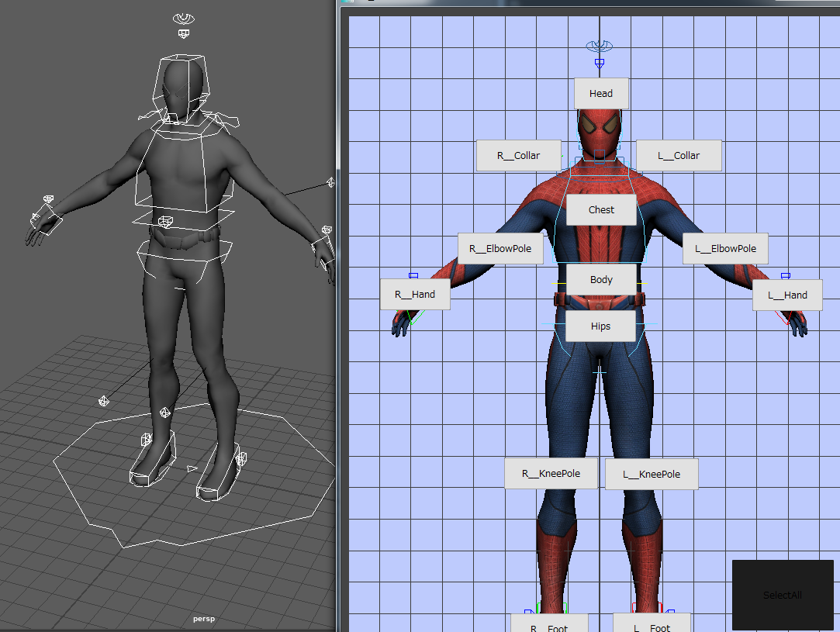Select the eye-shaped look-at control in persp view

[184, 19]
